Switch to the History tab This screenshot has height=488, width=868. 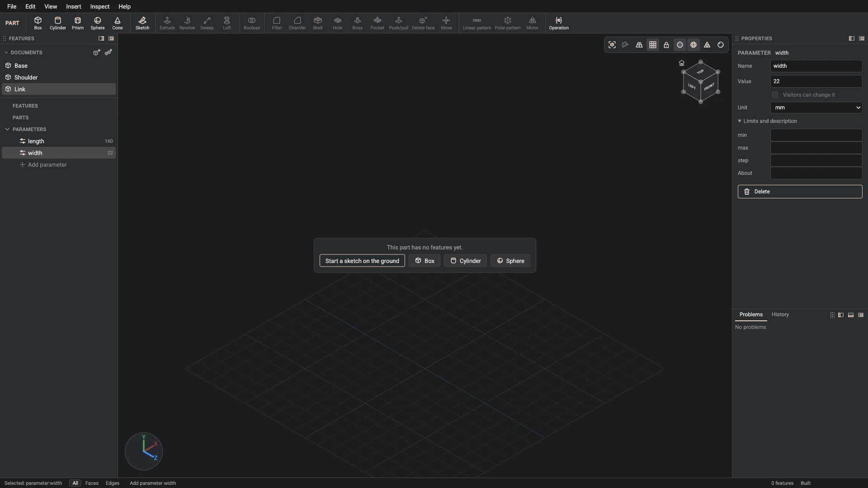click(x=780, y=314)
